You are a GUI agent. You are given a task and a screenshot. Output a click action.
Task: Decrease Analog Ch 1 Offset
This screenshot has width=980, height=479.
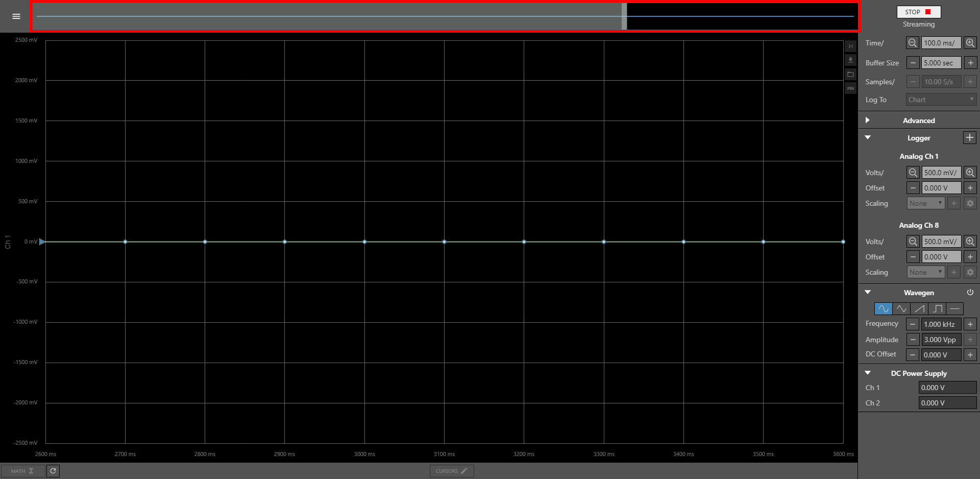coord(913,188)
